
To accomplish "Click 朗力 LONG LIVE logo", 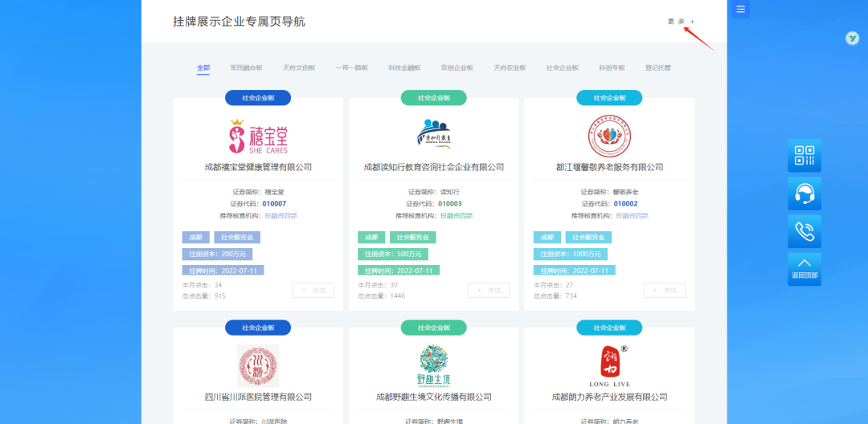I will [x=609, y=366].
